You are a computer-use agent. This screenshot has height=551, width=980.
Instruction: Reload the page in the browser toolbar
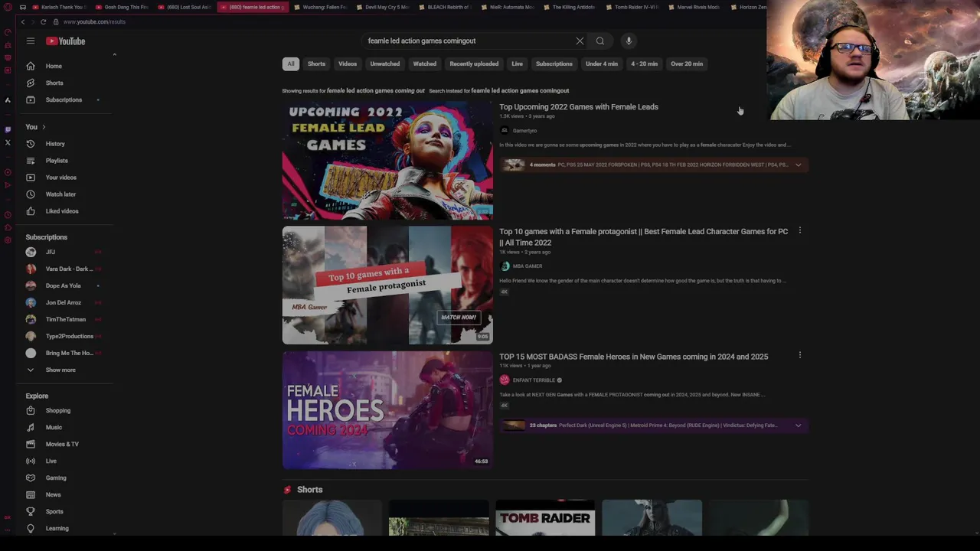coord(43,21)
